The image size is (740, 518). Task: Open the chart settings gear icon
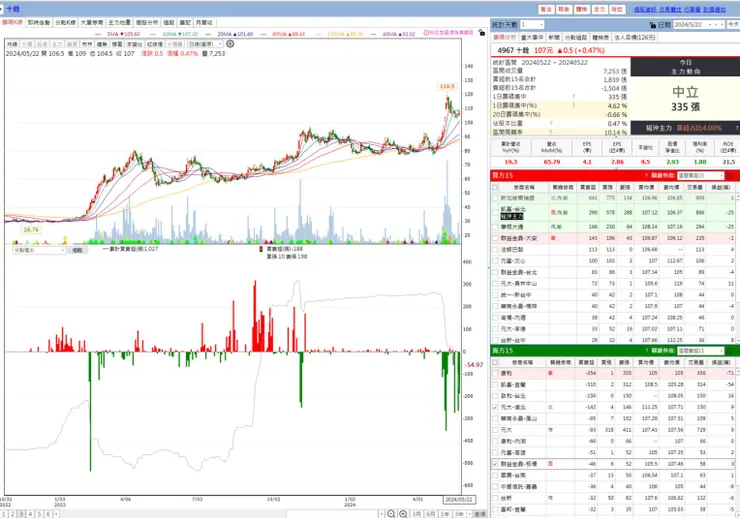tap(230, 44)
